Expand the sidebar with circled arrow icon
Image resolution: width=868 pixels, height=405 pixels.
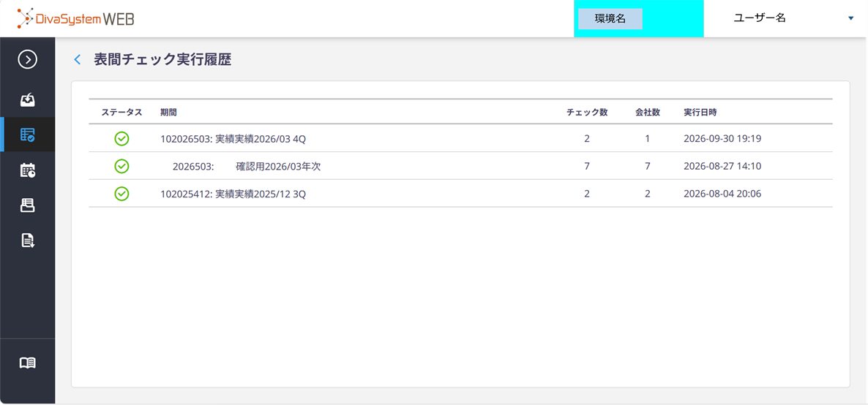[28, 59]
